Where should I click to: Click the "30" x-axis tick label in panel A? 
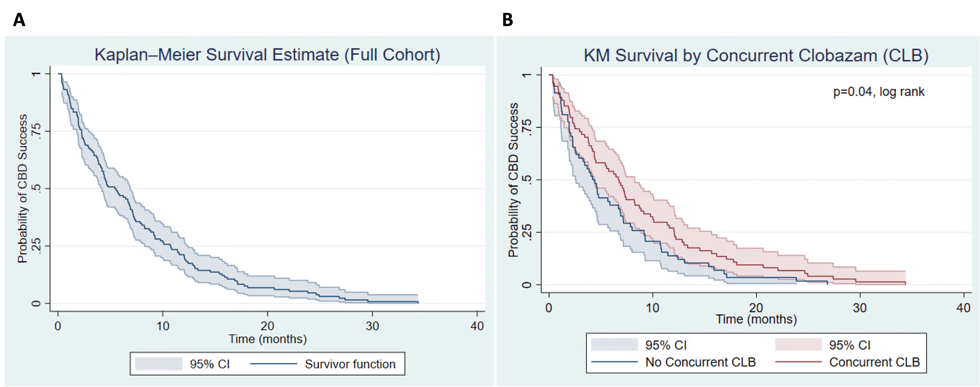tap(372, 326)
